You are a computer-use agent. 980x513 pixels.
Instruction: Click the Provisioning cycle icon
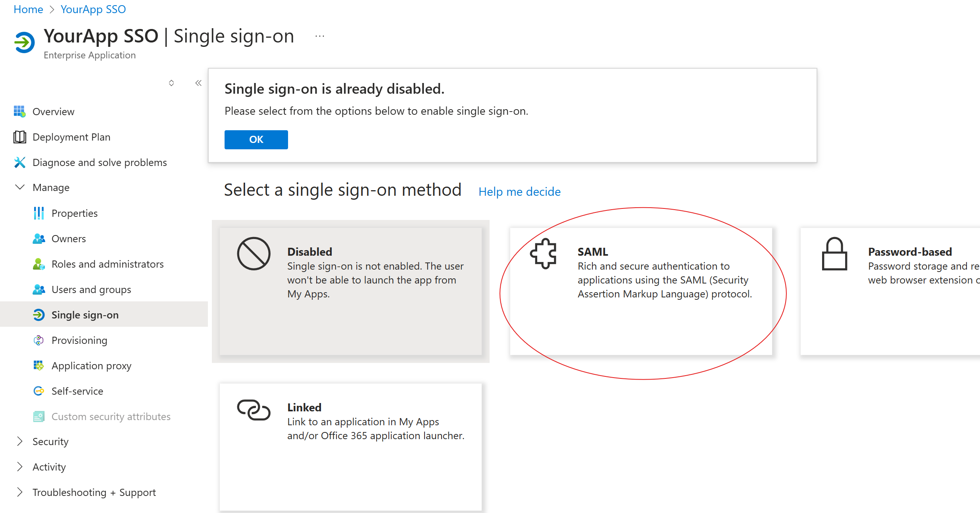pos(38,340)
